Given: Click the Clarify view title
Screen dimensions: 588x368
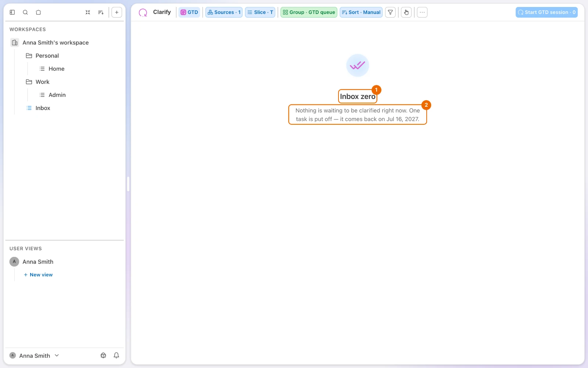Looking at the screenshot, I should point(162,12).
